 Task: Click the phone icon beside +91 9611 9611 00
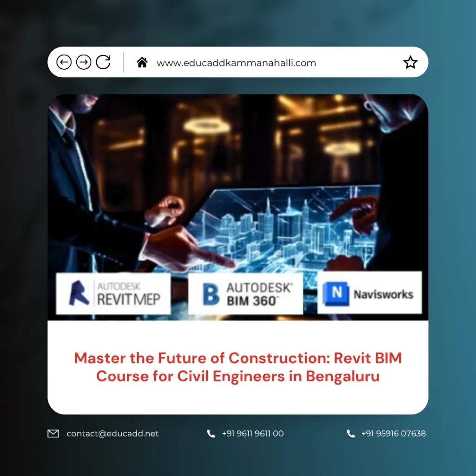tap(211, 433)
